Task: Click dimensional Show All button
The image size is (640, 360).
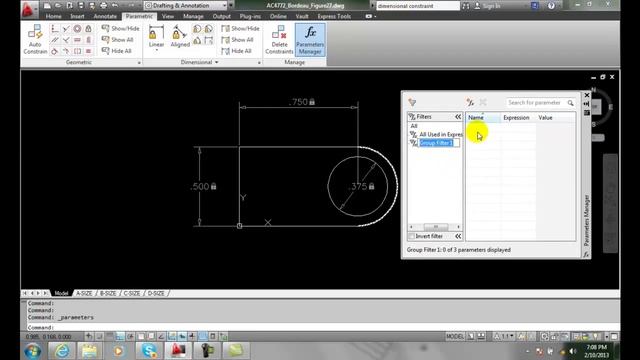Action: (x=238, y=40)
